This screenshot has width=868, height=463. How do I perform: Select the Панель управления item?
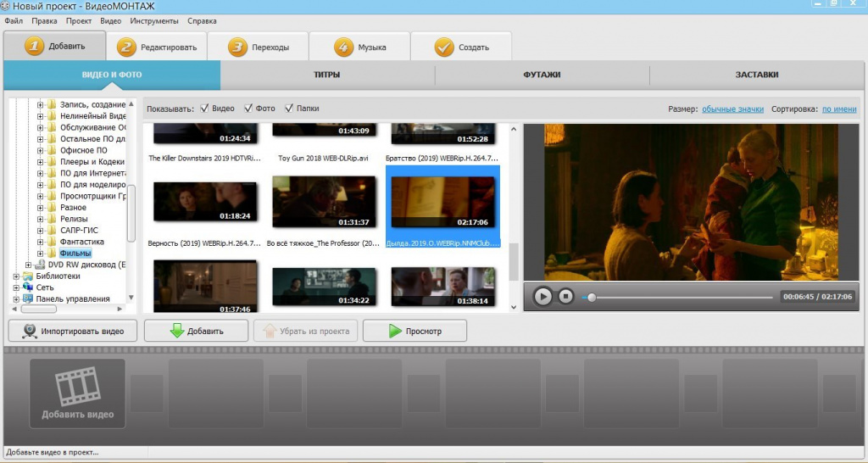tap(73, 299)
